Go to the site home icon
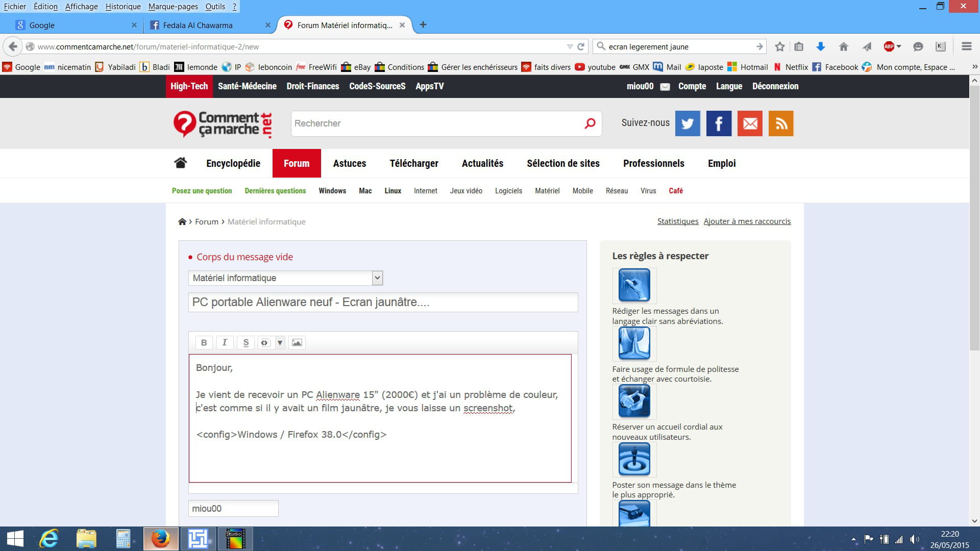Screen dimensions: 980x551 pos(180,163)
